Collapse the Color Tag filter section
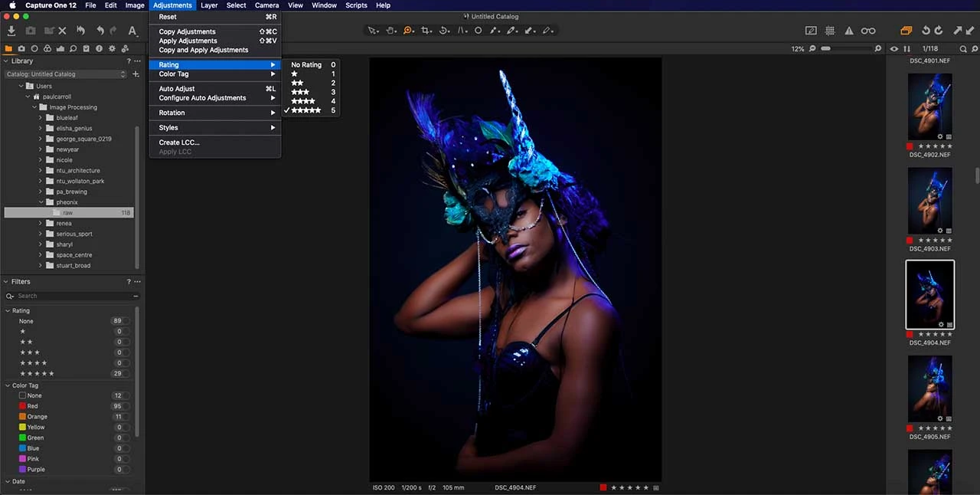Screen dimensions: 980x495 pos(8,385)
